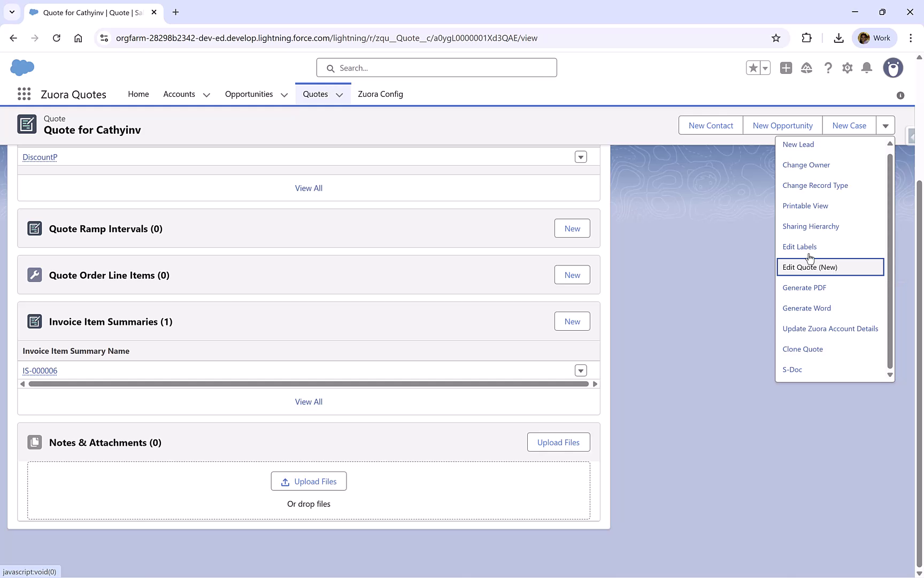Open the Salesforce App Launcher waffle icon
Screen dimensions: 924x578
24,94
